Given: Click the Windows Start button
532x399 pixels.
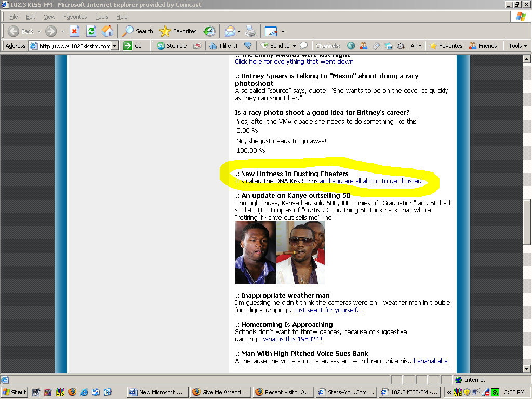Looking at the screenshot, I should point(14,392).
